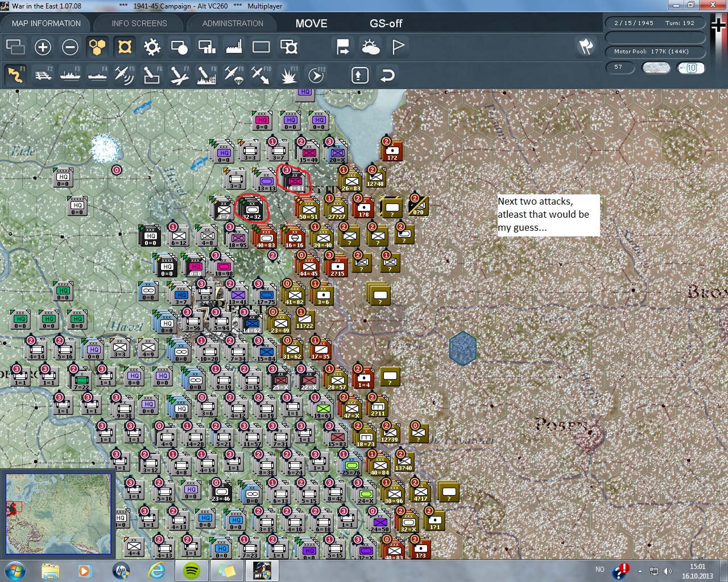Click the ground weather swatch beside 57

point(656,68)
